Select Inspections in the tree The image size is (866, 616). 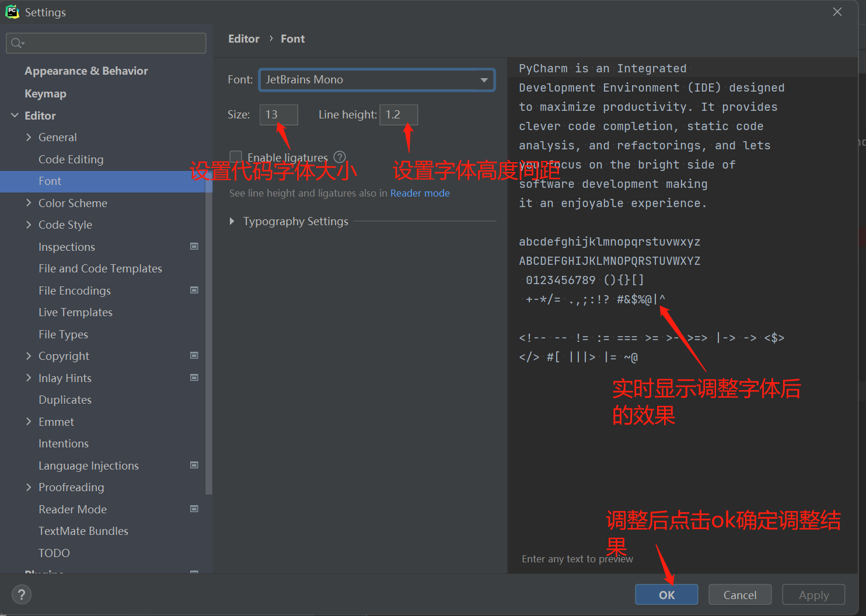pos(67,247)
